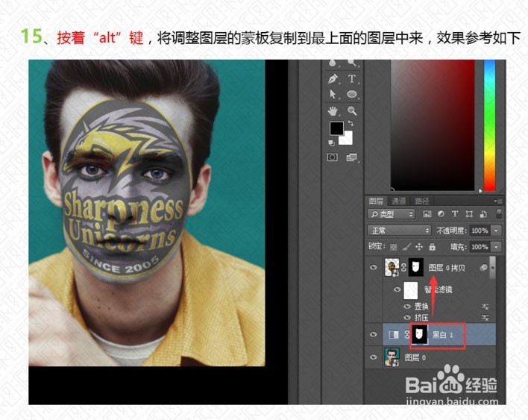Open the 不透明度 opacity slider arrow

click(x=496, y=231)
